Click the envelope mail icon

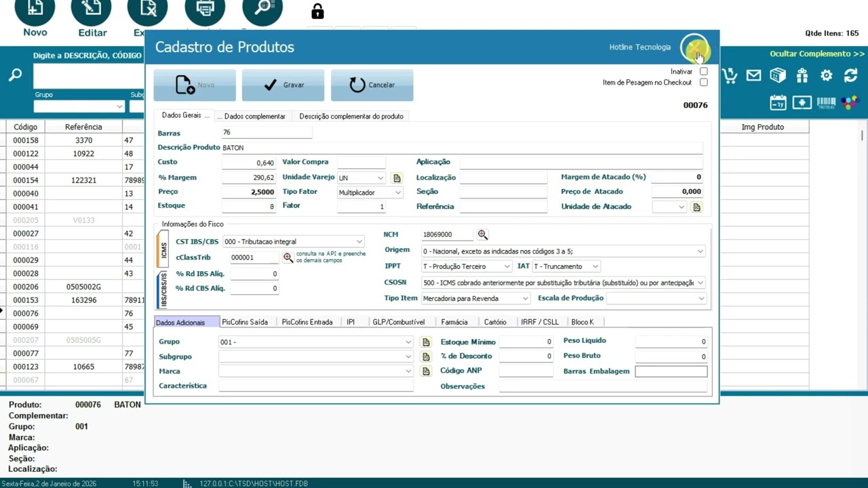[753, 76]
